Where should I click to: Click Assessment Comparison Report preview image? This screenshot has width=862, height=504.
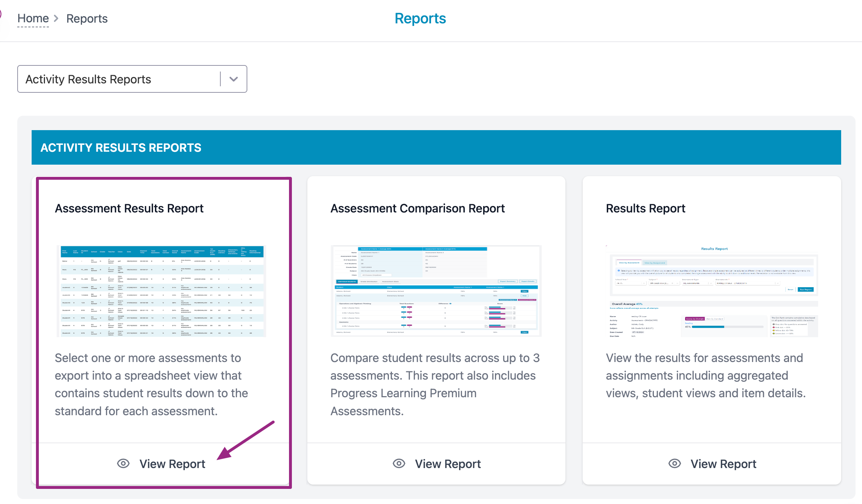[x=436, y=291]
